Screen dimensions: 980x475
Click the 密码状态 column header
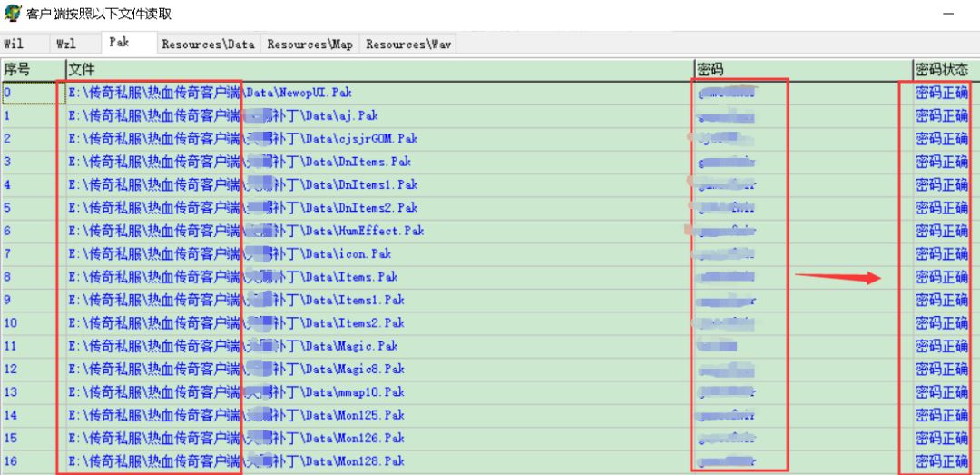pyautogui.click(x=941, y=69)
